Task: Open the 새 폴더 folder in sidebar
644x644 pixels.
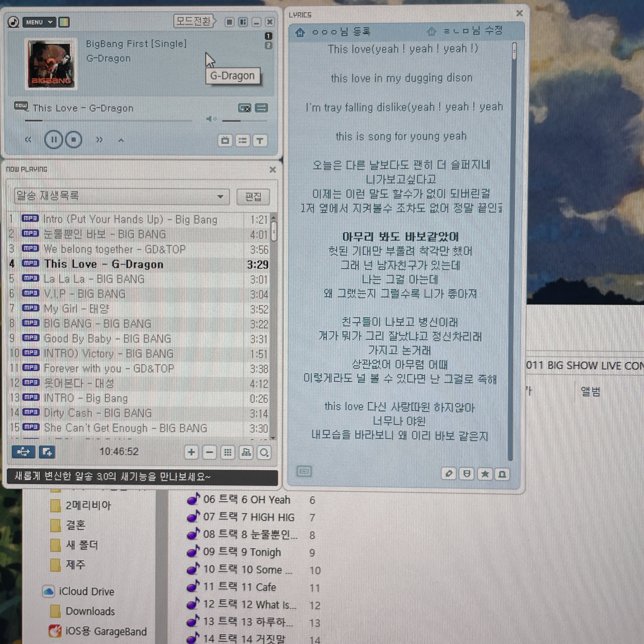Action: coord(74,545)
